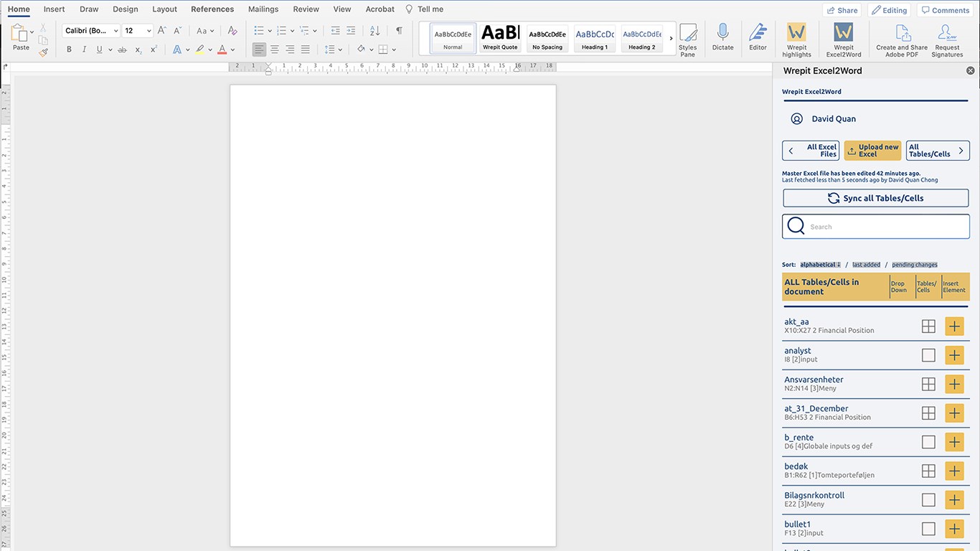Screen dimensions: 980x551
Task: Align text right
Action: coord(290,50)
